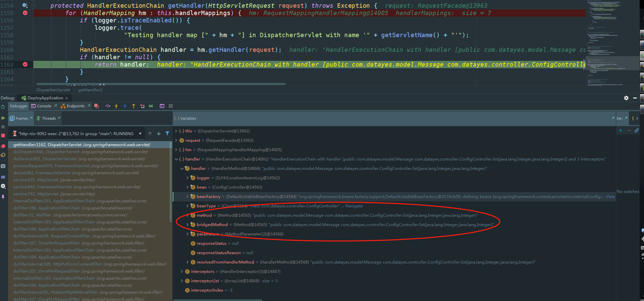Screen dimensions: 644x301
Task: Click View link on beanFactory row
Action: [x=610, y=197]
